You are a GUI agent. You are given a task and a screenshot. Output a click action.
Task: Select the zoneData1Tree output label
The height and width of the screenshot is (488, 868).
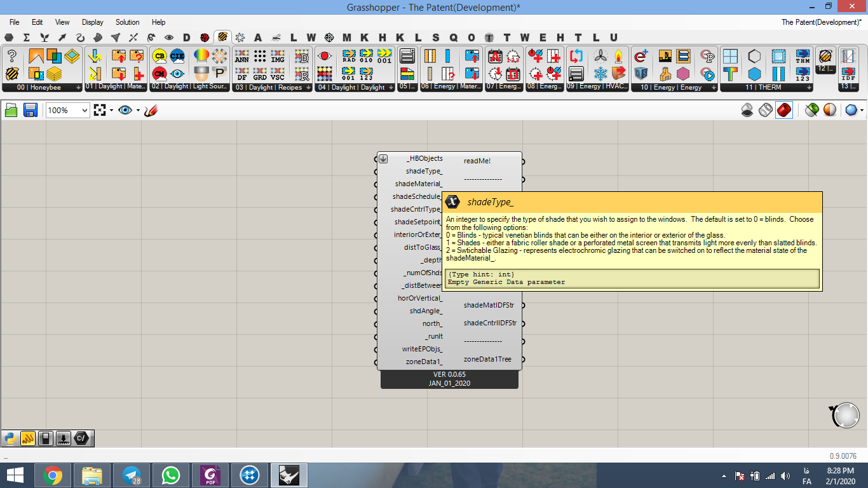click(487, 359)
